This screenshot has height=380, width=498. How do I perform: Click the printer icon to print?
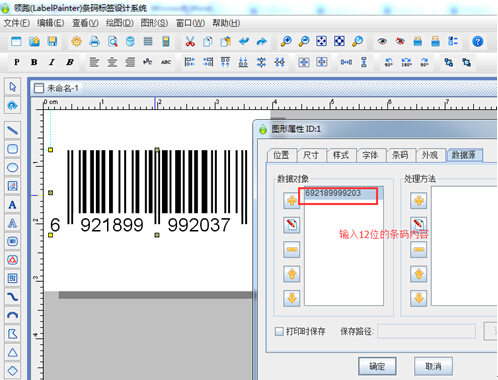coord(95,41)
